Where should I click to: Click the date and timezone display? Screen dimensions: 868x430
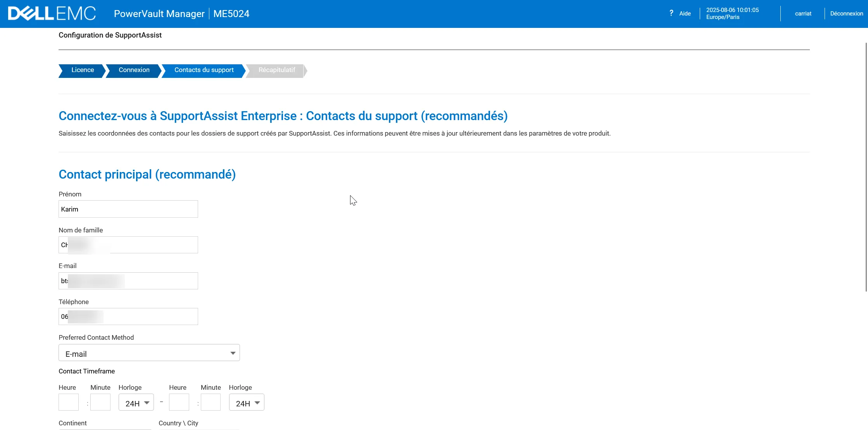732,14
